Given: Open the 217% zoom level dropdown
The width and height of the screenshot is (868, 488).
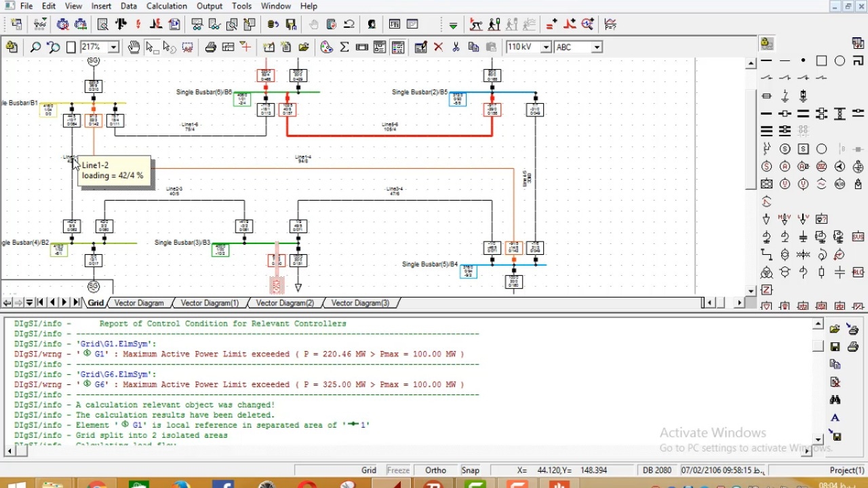Looking at the screenshot, I should [113, 47].
